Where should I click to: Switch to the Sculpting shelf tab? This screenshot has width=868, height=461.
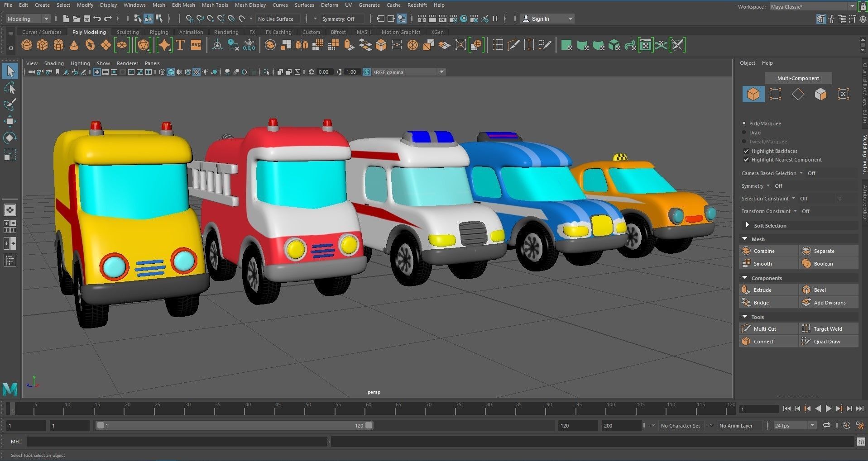pos(128,32)
